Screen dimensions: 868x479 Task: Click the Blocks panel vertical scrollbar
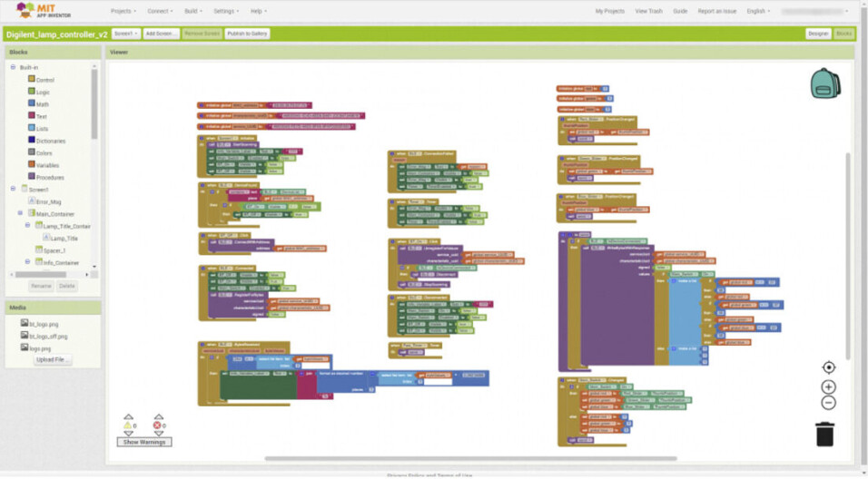(x=94, y=104)
